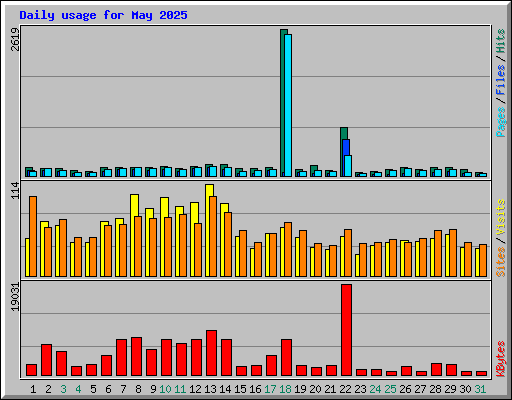512x400 pixels.
Task: Click day label 15 on the axis
Action: [240, 389]
